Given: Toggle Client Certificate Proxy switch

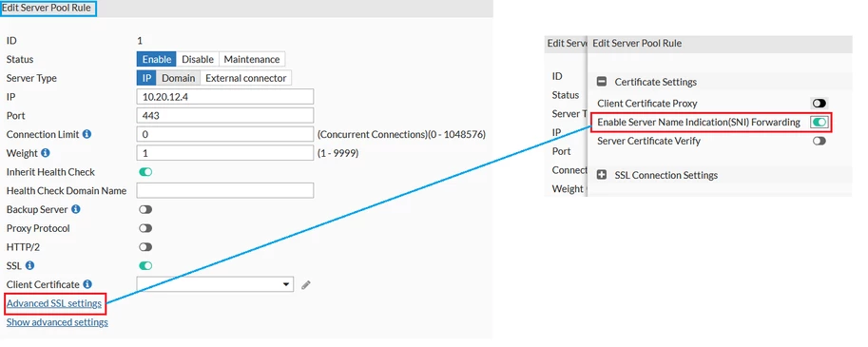Looking at the screenshot, I should [x=820, y=104].
